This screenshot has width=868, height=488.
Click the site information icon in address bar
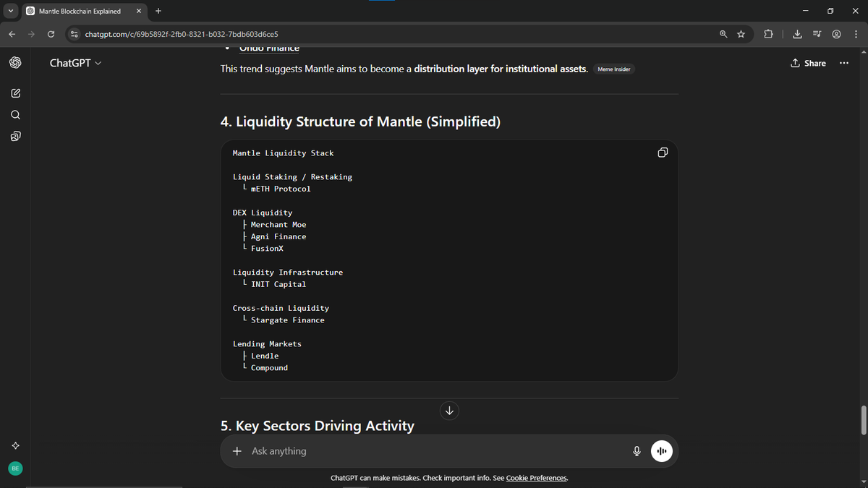pyautogui.click(x=73, y=34)
